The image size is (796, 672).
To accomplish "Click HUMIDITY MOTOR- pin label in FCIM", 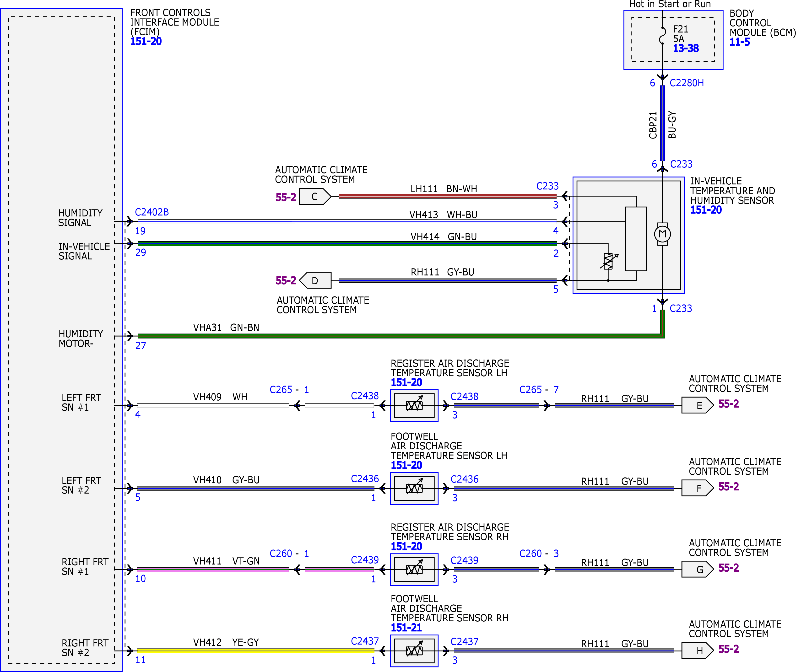I will click(81, 339).
